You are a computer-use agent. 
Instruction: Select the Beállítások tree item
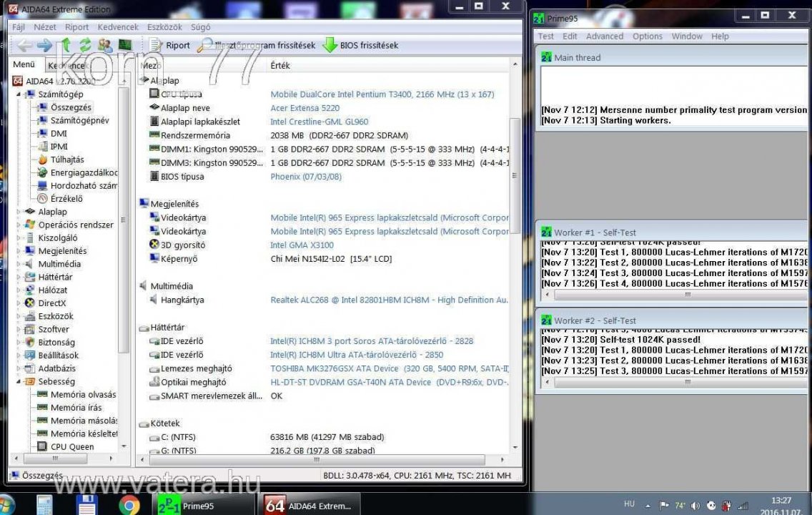pyautogui.click(x=58, y=355)
